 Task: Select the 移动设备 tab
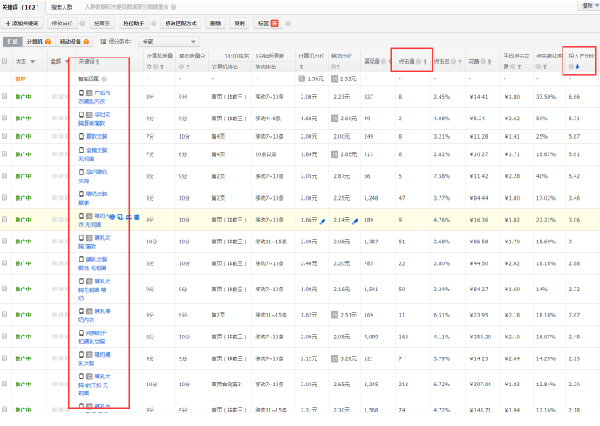click(70, 42)
